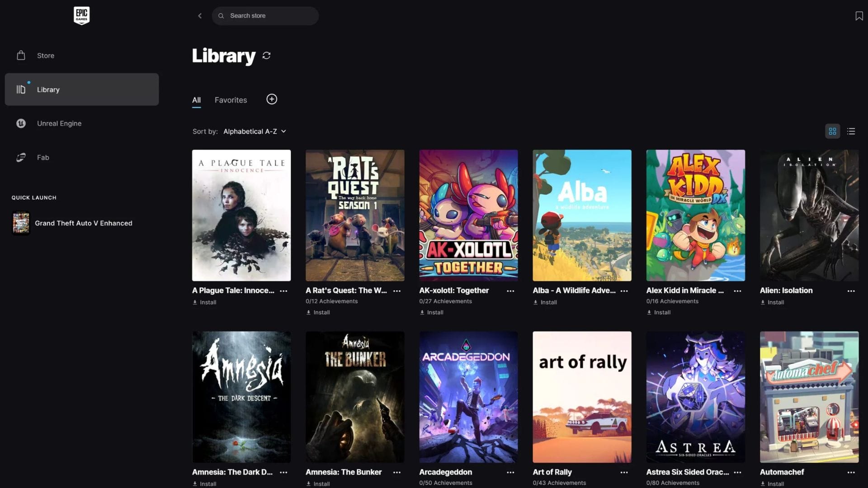
Task: Open options menu for Astrea Six Sided Oracles
Action: (737, 472)
